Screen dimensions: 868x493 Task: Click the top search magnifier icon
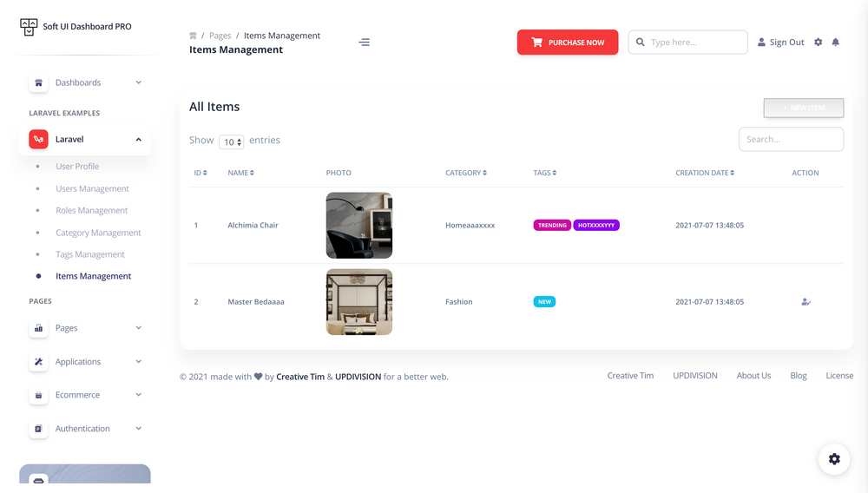[x=640, y=42]
